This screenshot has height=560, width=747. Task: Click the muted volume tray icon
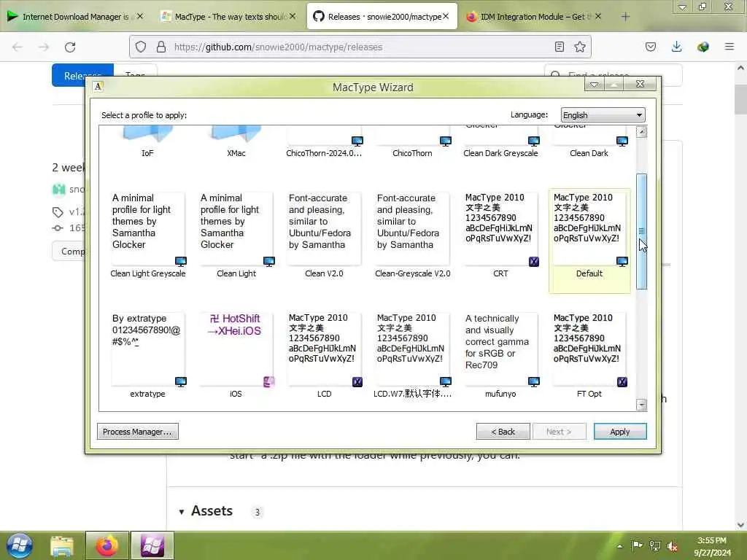pos(672,545)
